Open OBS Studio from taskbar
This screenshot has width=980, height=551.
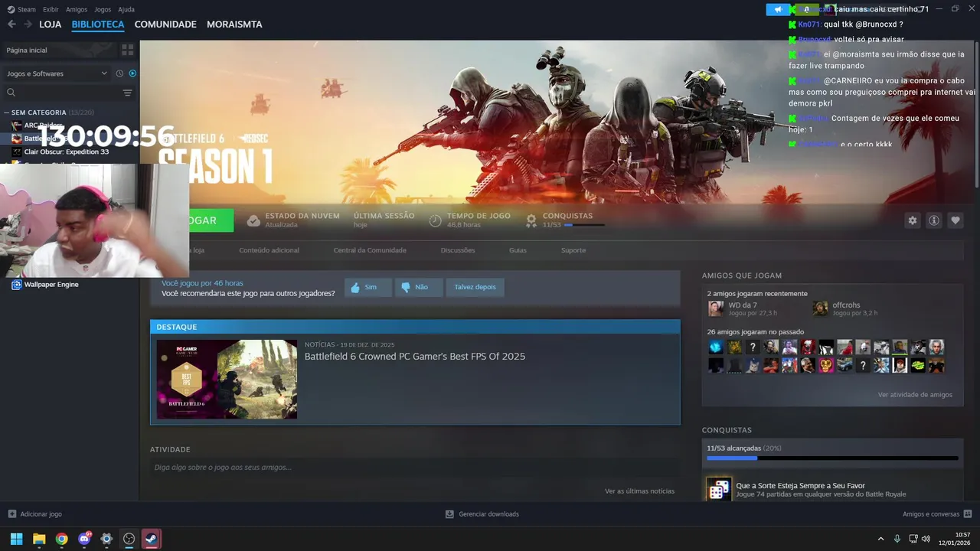pos(129,539)
